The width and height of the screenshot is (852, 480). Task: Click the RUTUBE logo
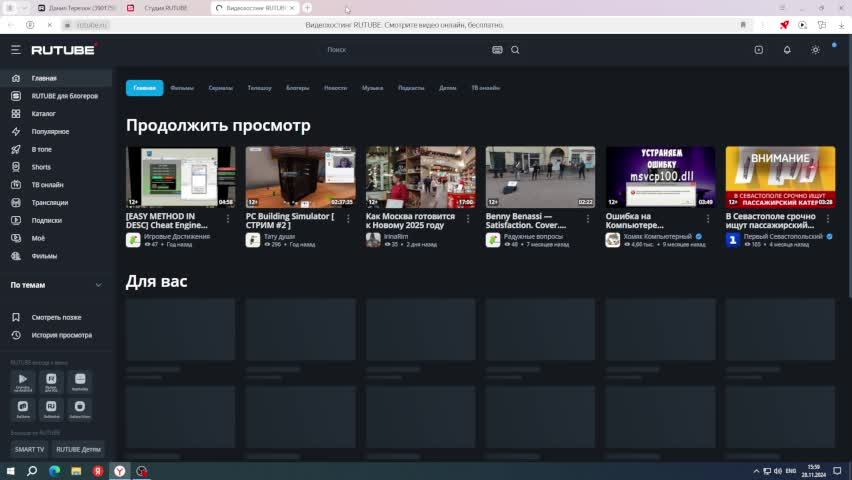tap(63, 49)
